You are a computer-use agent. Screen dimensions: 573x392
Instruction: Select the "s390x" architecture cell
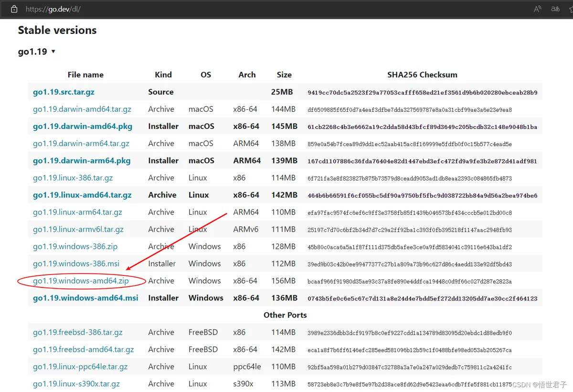244,384
